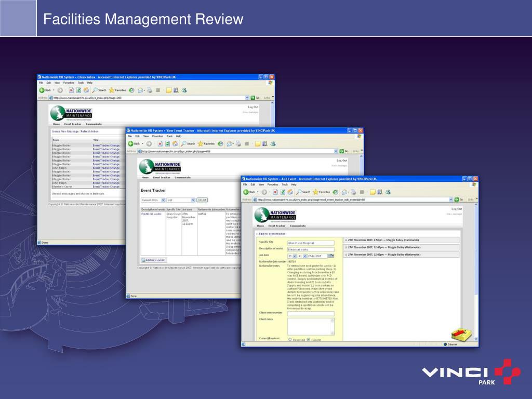The image size is (532, 399).
Task: Expand the 29th November 2007 4:50pm entry
Action: click(402, 240)
